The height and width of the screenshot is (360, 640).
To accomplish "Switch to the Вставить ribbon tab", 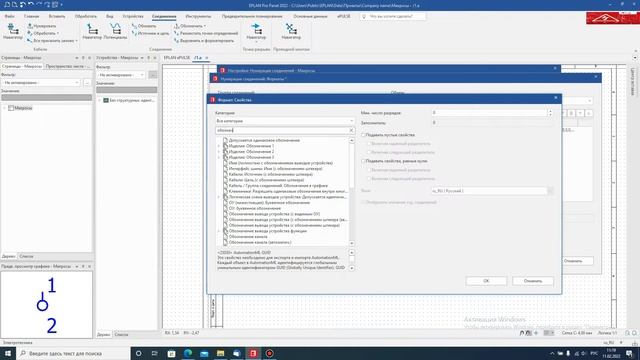I will point(57,16).
